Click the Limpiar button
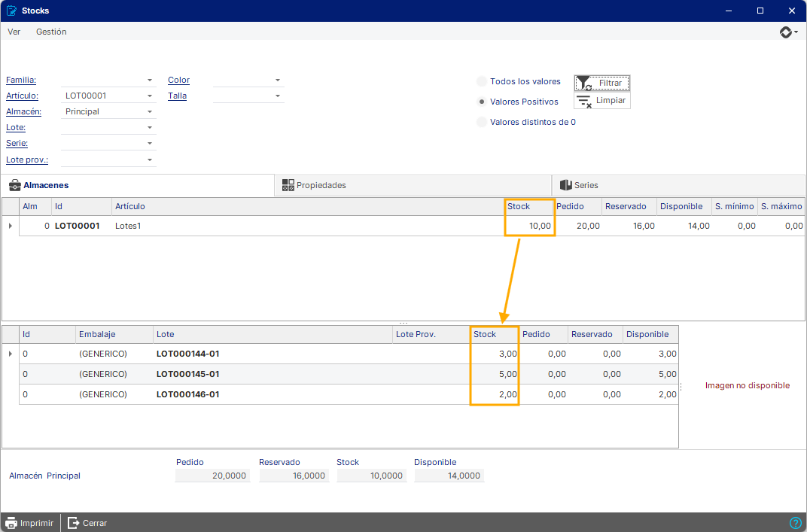Viewport: 807px width, 532px height. coord(602,100)
